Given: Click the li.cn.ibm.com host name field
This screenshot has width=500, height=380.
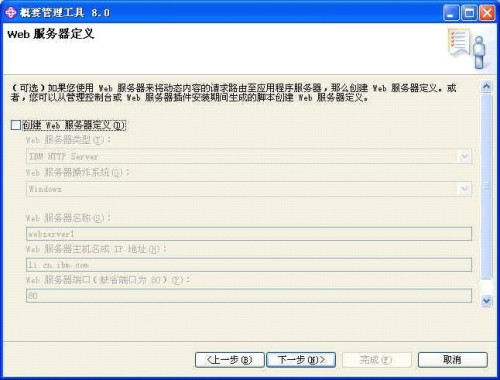Looking at the screenshot, I should pyautogui.click(x=249, y=265).
